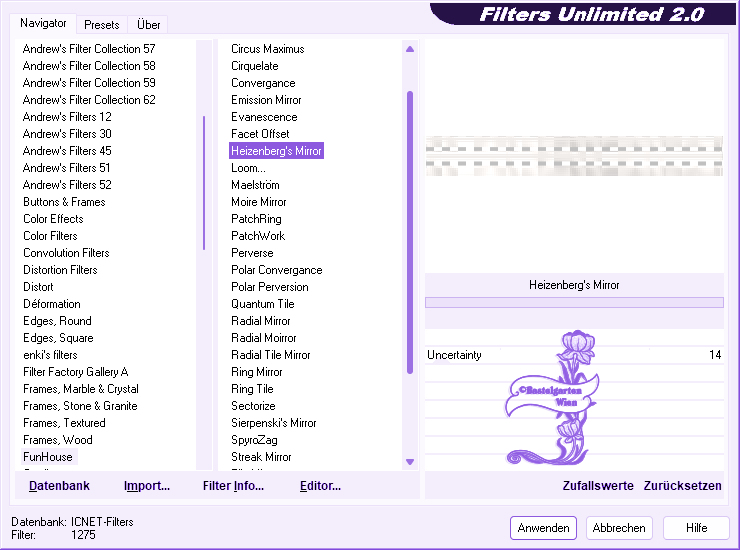
Task: Select the Buttons & Frames category
Action: tap(64, 202)
